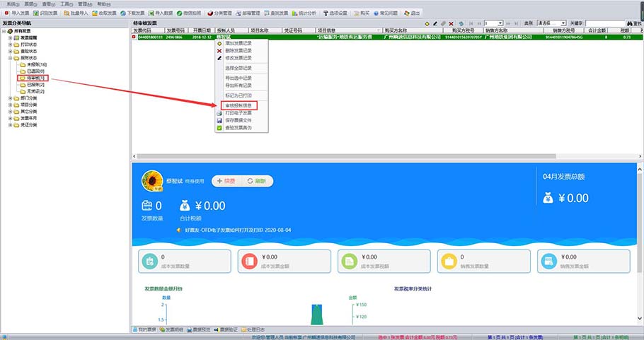Click the yellow diamond add-record icon above the list
Screen dimensions: 644x340
[x=427, y=24]
